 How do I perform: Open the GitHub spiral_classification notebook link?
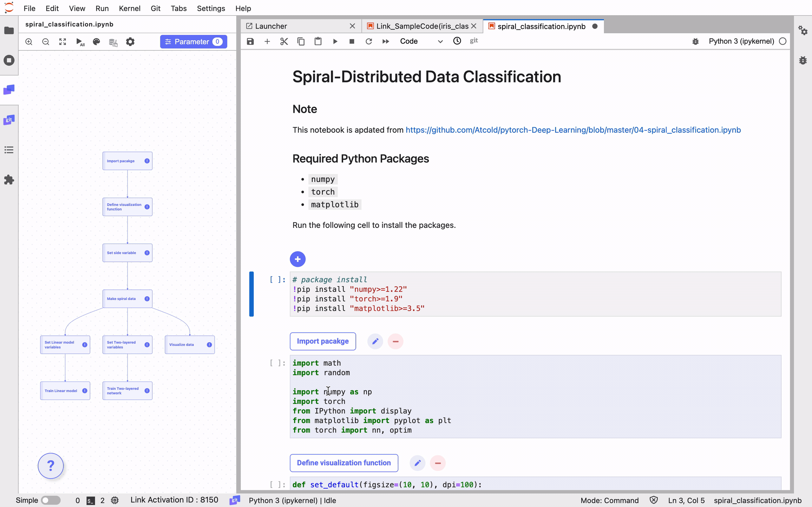(573, 130)
